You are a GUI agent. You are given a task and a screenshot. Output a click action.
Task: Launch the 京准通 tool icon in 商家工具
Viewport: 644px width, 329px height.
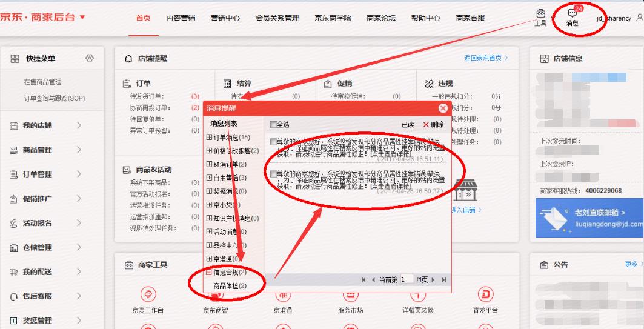[x=283, y=294]
